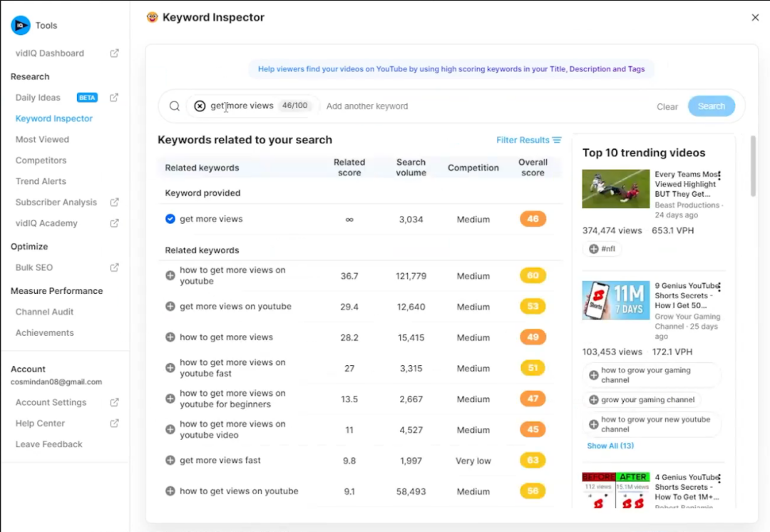
Task: Add 'how to get more views on youtube' keyword
Action: 170,276
